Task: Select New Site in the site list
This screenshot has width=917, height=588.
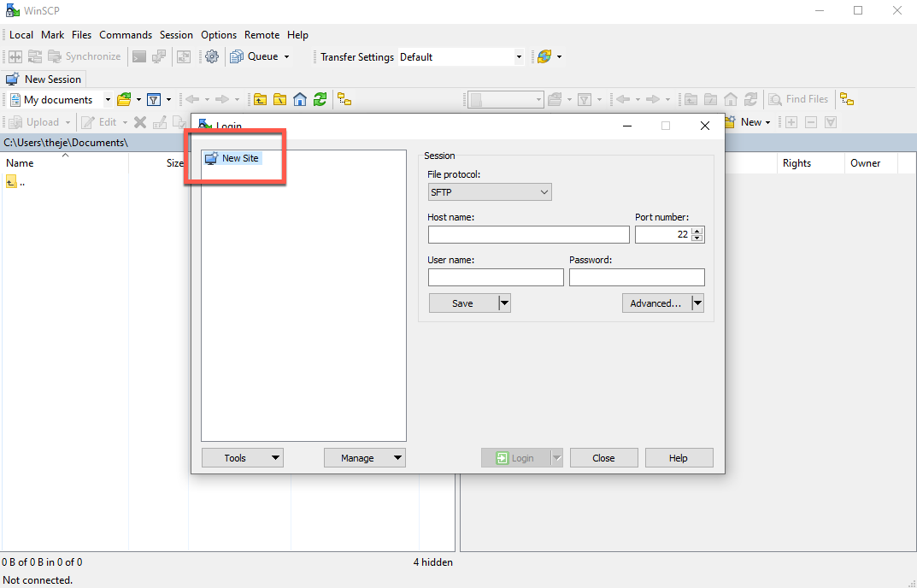Action: pyautogui.click(x=232, y=158)
